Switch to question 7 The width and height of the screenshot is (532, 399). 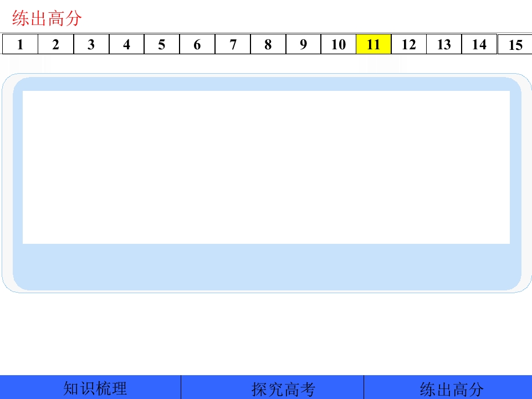tap(232, 44)
